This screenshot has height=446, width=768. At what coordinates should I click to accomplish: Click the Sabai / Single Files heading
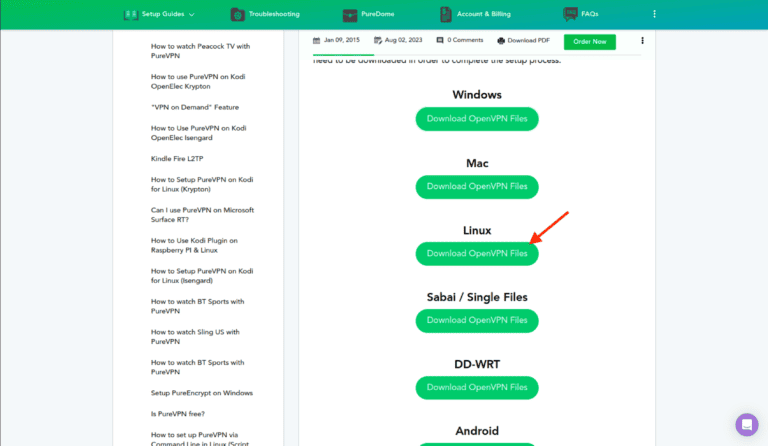coord(477,298)
